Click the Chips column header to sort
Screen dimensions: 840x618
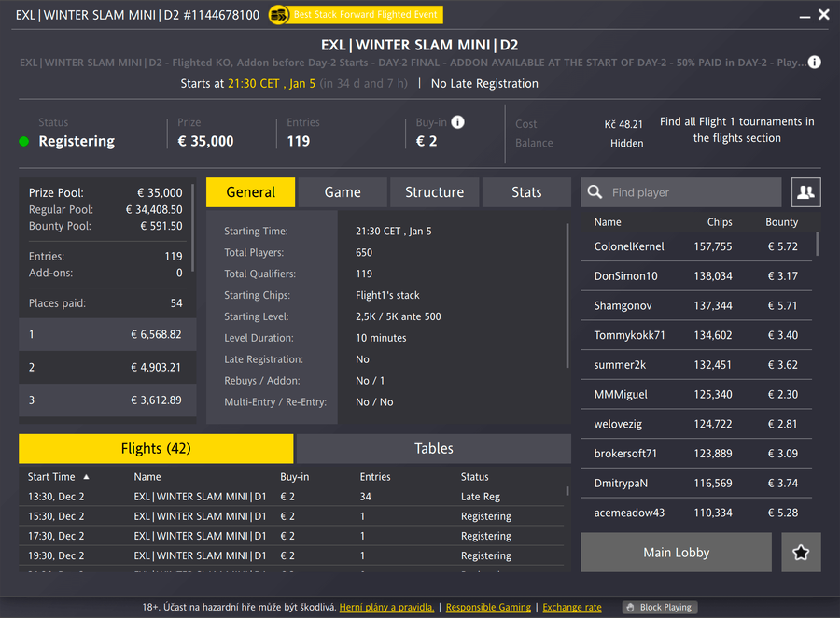point(719,222)
